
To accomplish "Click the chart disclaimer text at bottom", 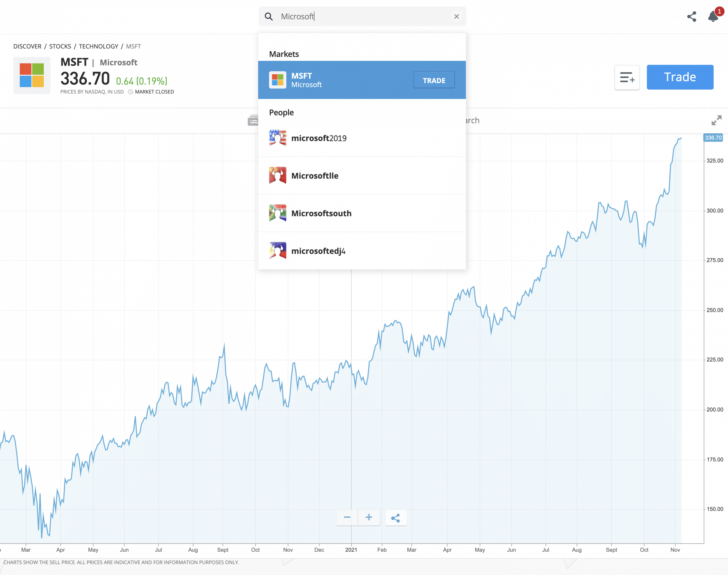I will pyautogui.click(x=121, y=562).
